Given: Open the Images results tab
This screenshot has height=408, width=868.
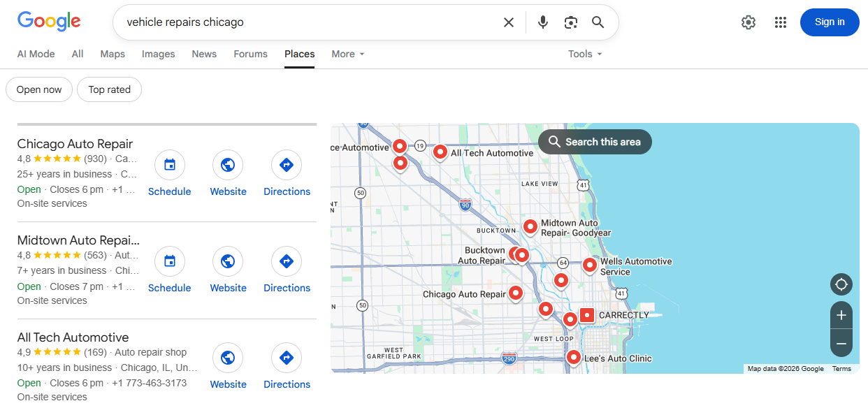Looking at the screenshot, I should (x=158, y=54).
